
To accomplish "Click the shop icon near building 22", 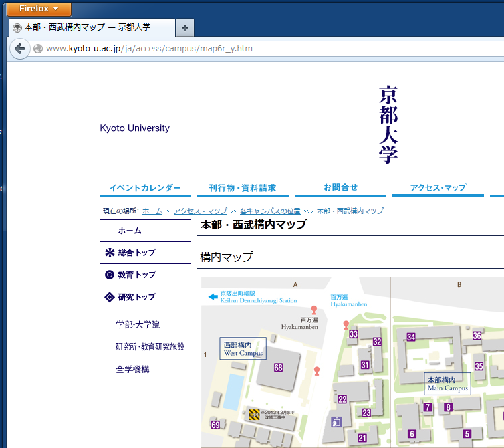I will click(x=336, y=422).
